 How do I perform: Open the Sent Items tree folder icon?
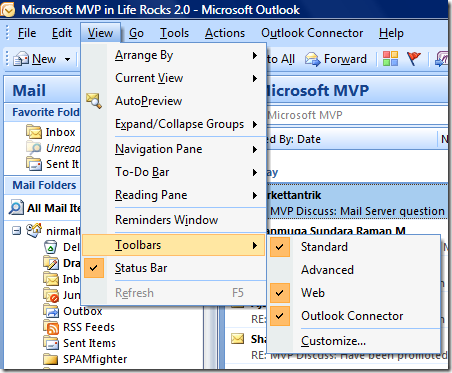pos(51,343)
